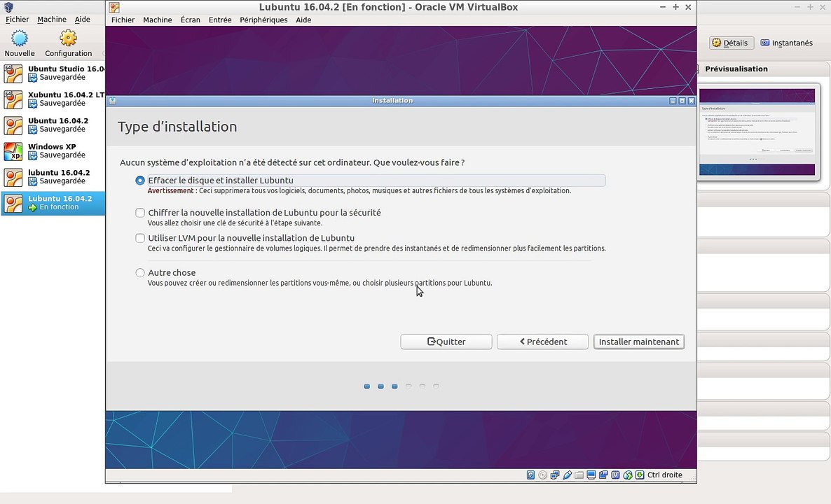Click the VirtualBox cube icon in Manager title bar
The width and height of the screenshot is (831, 504).
click(8, 7)
